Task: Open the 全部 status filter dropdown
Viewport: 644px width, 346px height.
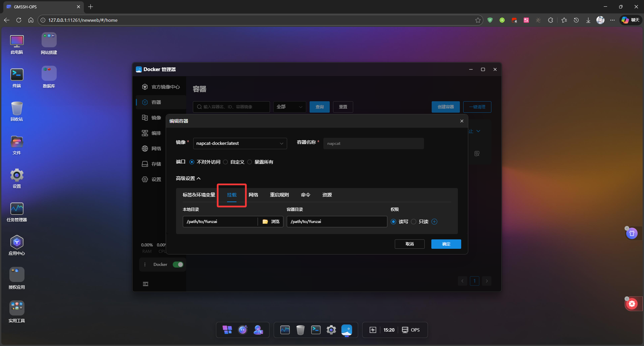Action: tap(289, 107)
